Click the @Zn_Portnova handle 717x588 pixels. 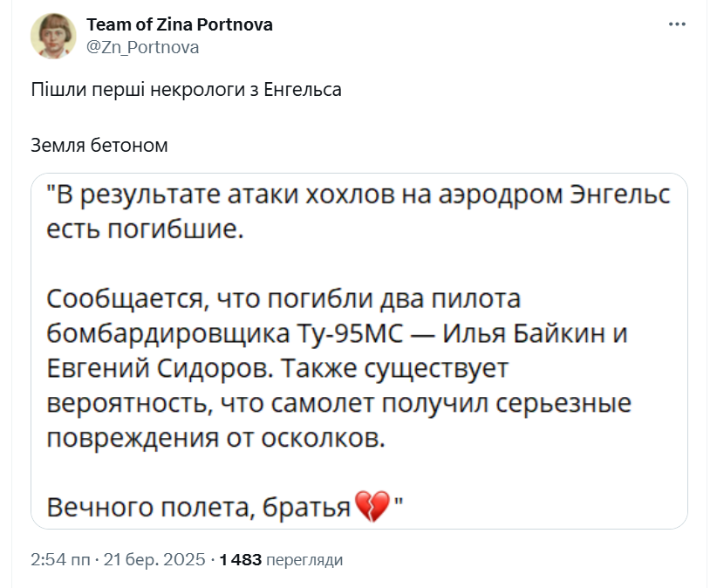coord(143,47)
